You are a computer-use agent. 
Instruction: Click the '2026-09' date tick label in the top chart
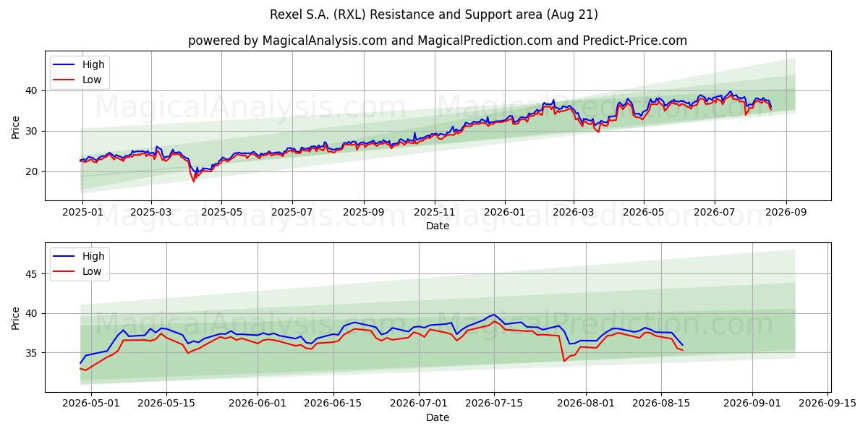tap(786, 213)
